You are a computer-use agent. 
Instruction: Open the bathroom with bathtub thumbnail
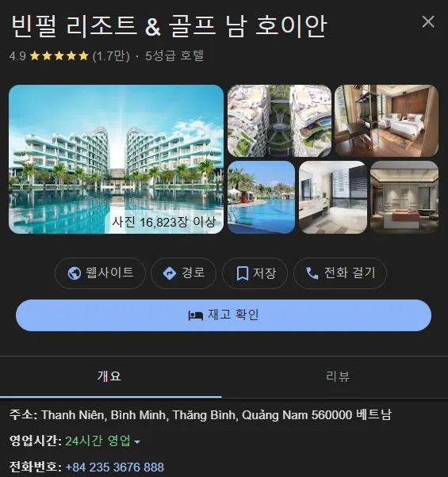(x=333, y=197)
